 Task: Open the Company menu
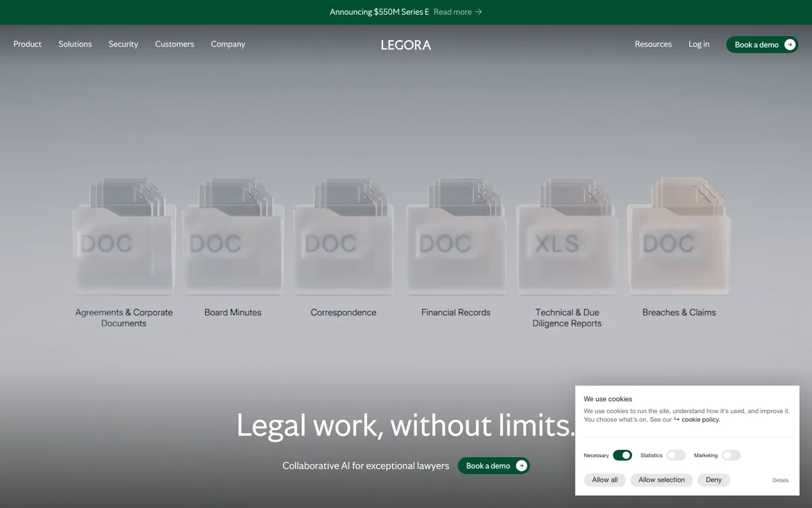tap(228, 44)
